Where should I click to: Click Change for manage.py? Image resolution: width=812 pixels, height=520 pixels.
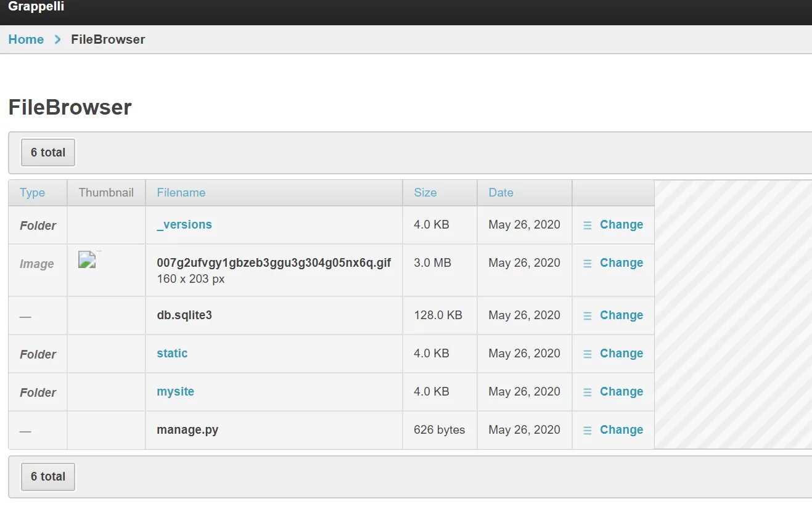point(621,430)
